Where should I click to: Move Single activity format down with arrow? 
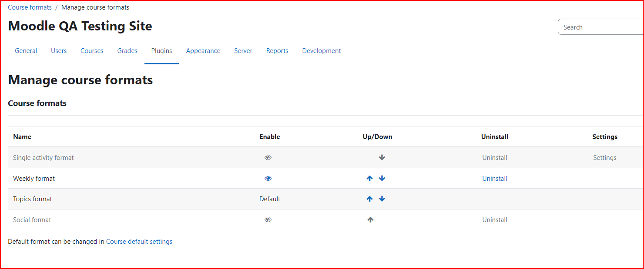tap(382, 158)
